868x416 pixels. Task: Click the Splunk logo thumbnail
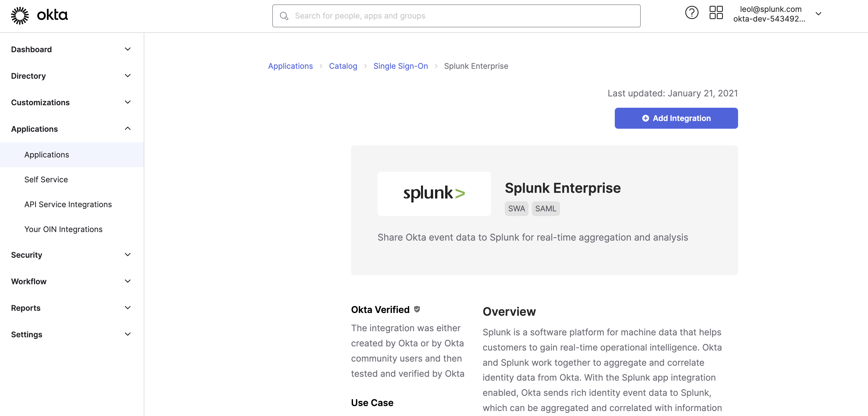point(434,194)
